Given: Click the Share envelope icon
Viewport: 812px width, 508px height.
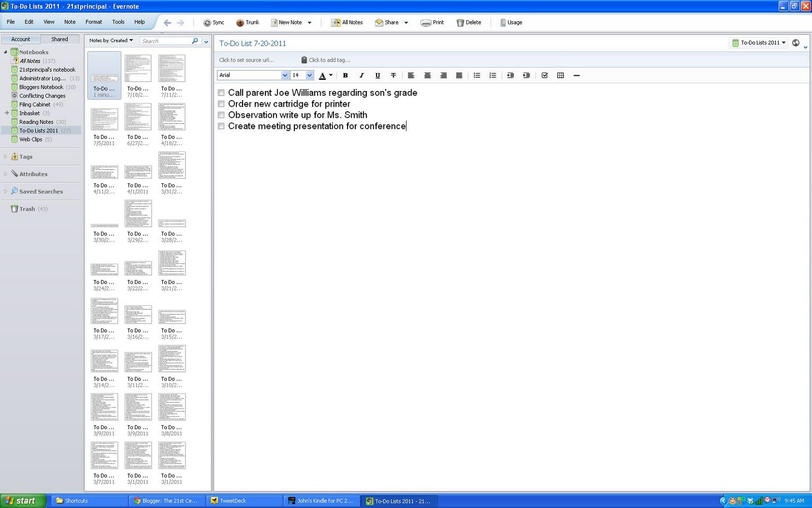Looking at the screenshot, I should point(379,22).
